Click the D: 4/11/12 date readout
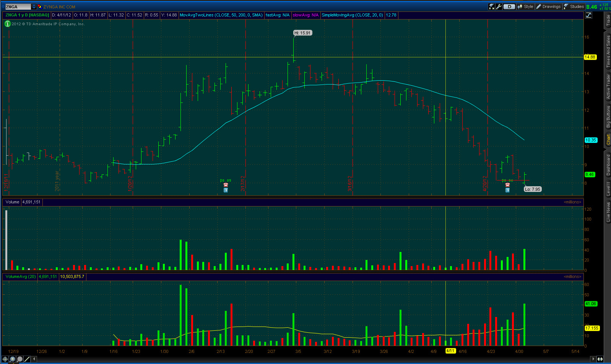Viewport: 611px width, 364px height. (62, 15)
